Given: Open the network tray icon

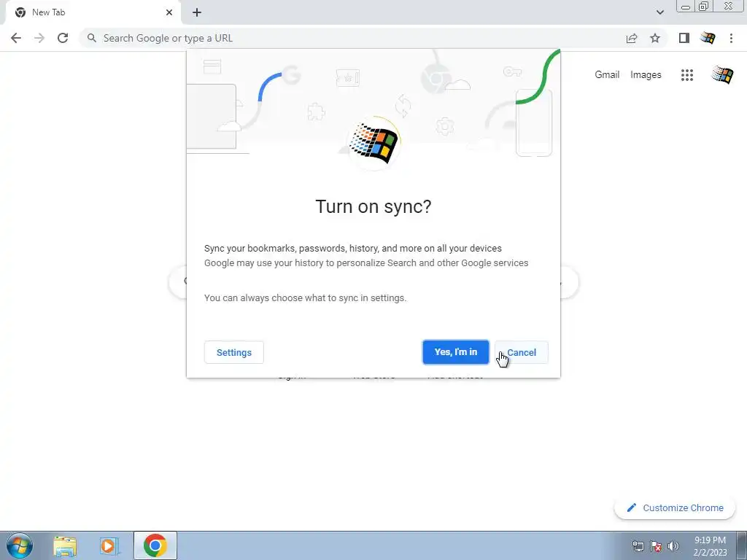Looking at the screenshot, I should [638, 546].
